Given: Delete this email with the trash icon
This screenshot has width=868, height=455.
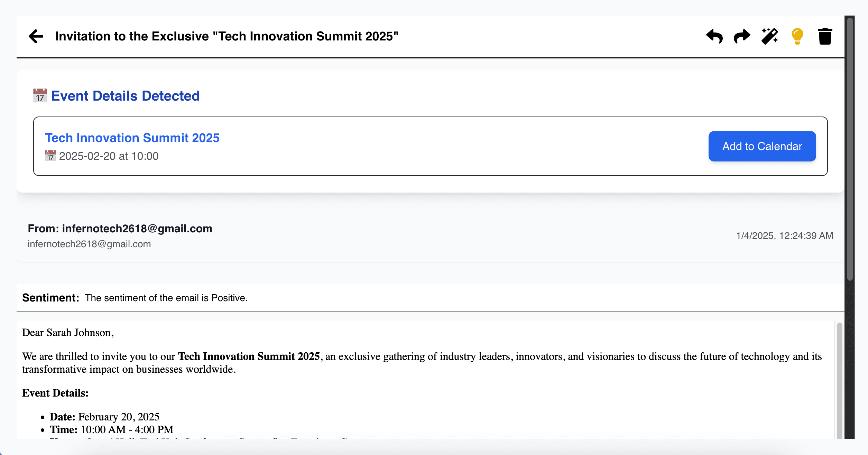Looking at the screenshot, I should tap(825, 36).
